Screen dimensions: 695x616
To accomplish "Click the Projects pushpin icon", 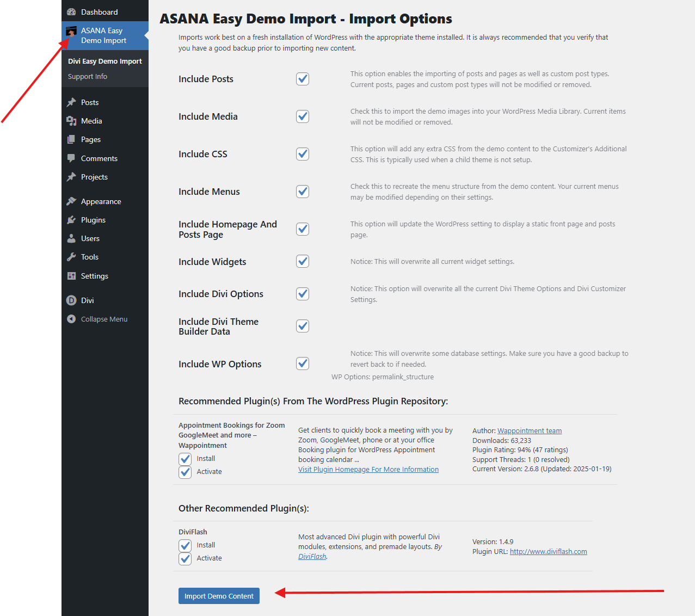I will coord(71,177).
